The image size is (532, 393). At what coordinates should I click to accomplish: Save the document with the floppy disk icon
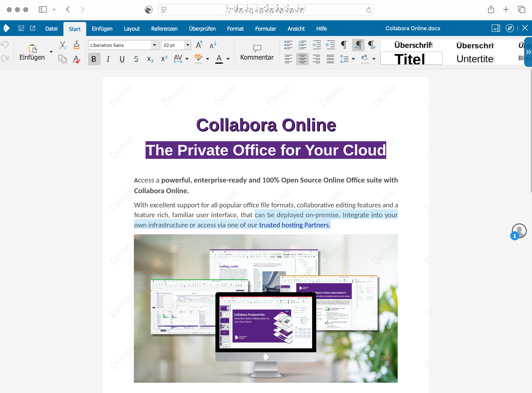[21, 28]
